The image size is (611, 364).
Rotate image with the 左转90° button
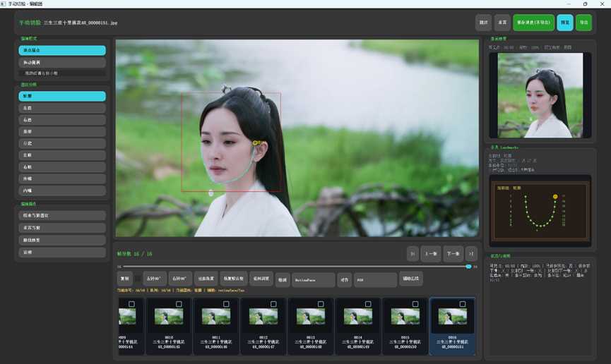pyautogui.click(x=154, y=279)
